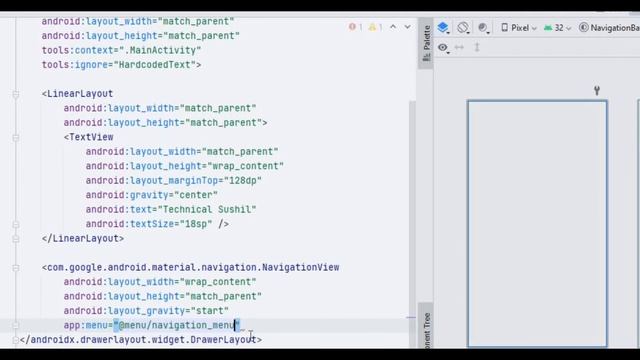Click the </LinearLayout> closing tag
The height and width of the screenshot is (360, 640).
[x=83, y=238]
